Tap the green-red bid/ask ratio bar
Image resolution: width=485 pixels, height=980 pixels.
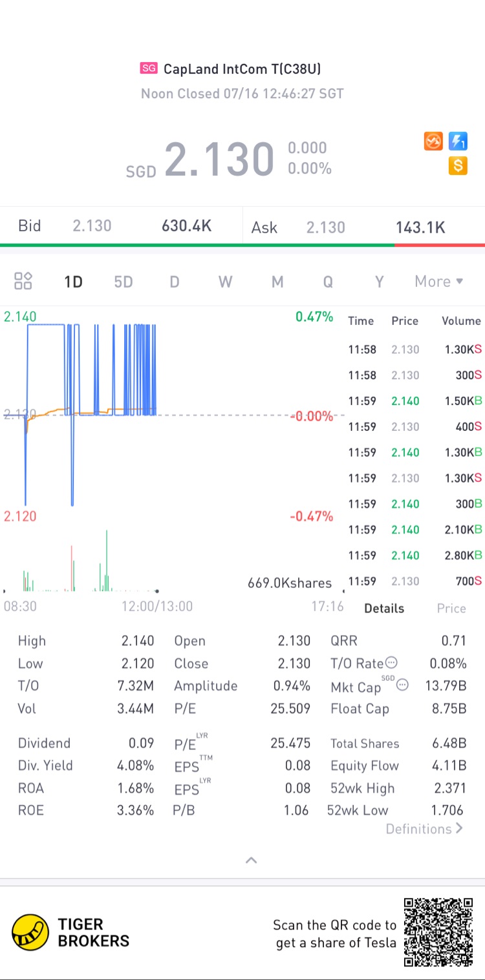click(x=242, y=245)
